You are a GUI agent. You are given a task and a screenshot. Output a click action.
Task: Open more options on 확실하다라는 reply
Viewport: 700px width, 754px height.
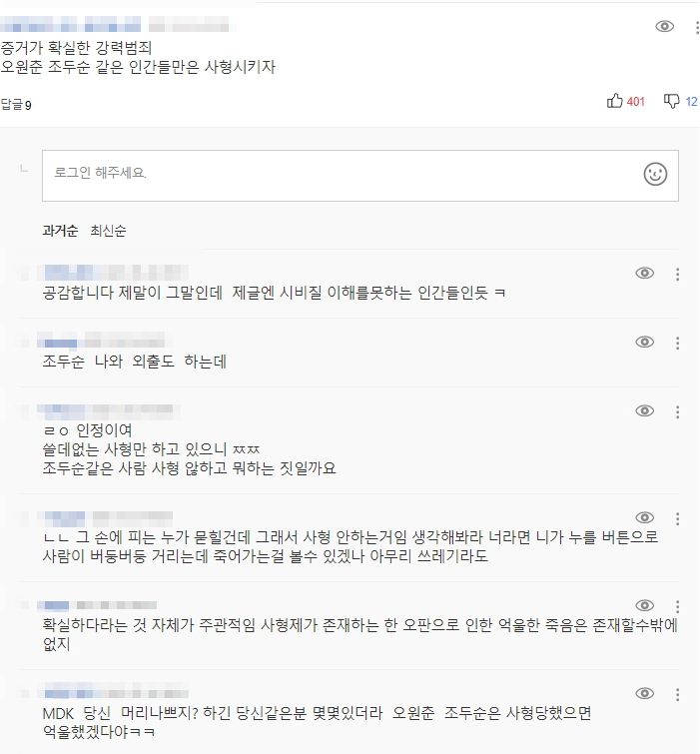pyautogui.click(x=678, y=605)
